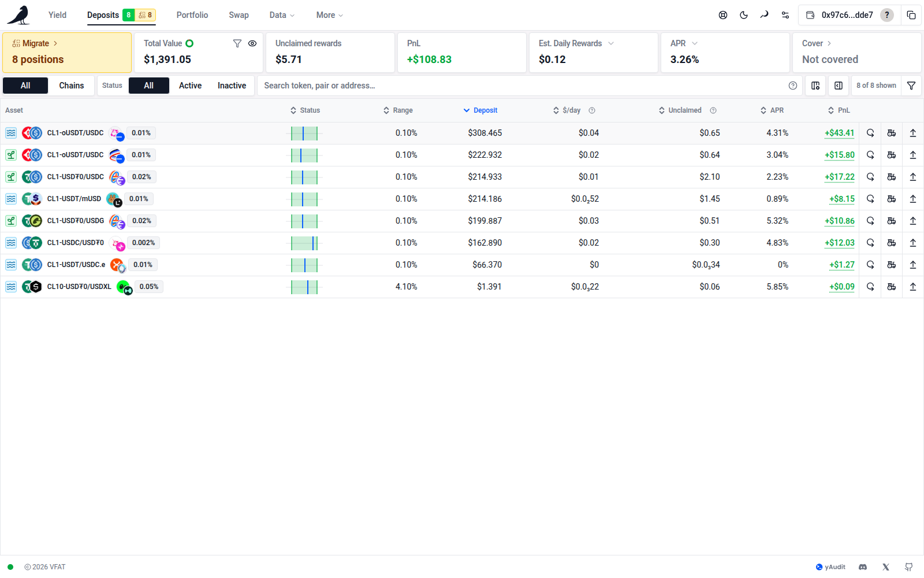Open X (Twitter) icon in footer

coord(886,567)
